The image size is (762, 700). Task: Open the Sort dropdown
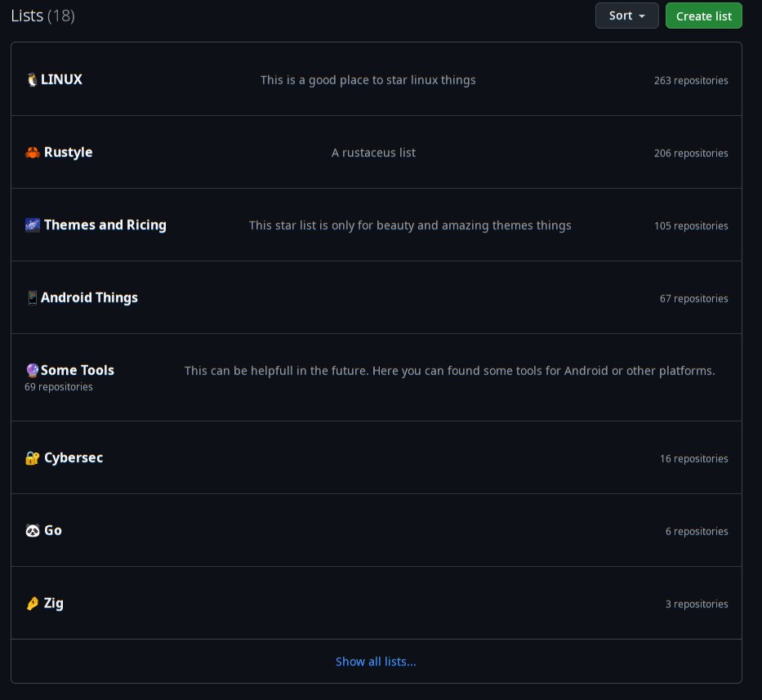(x=627, y=16)
